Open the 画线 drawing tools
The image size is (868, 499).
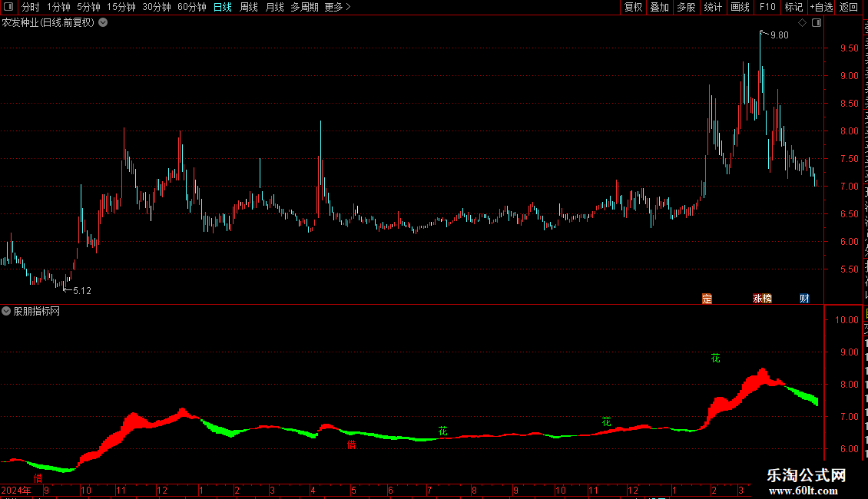(x=740, y=7)
